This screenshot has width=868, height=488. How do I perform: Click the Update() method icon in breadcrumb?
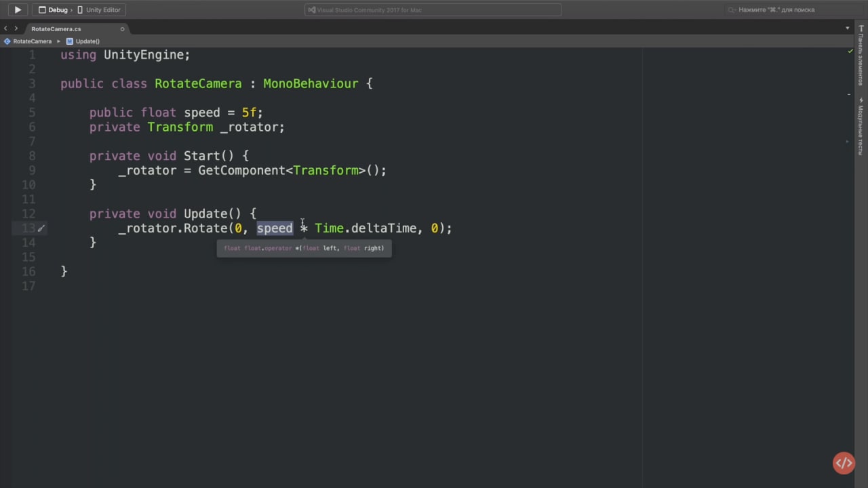tap(69, 41)
